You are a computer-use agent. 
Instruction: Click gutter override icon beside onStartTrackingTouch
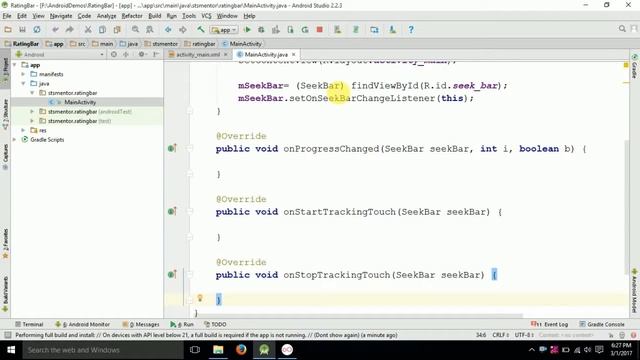click(172, 211)
